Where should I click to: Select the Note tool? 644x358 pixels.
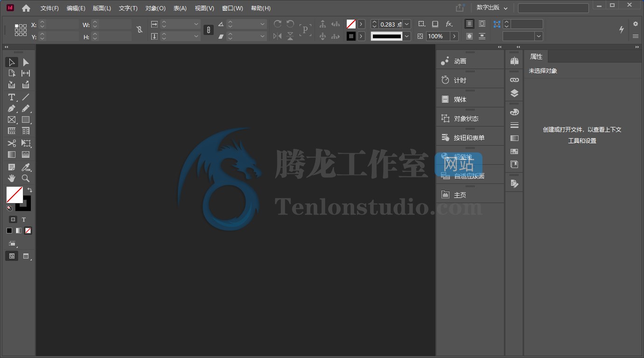(12, 167)
